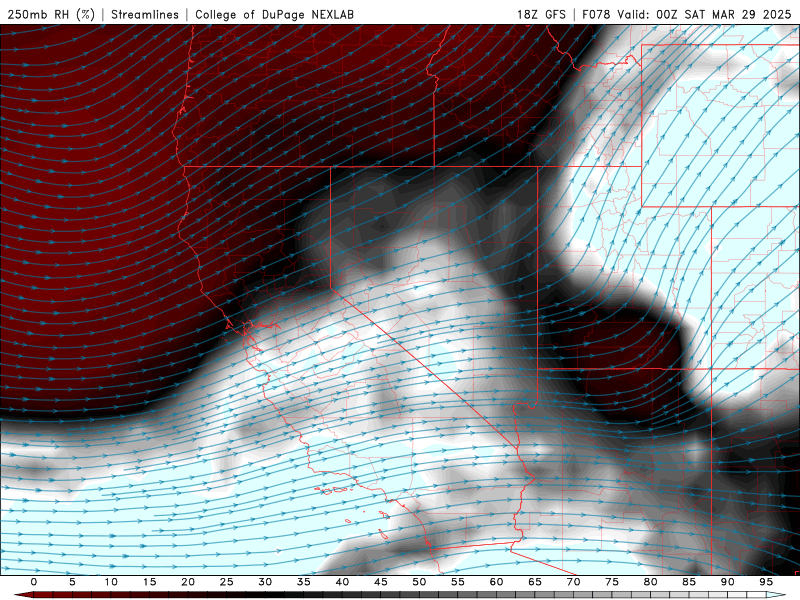This screenshot has width=800, height=600.
Task: Click the color scale label '85'
Action: click(689, 582)
